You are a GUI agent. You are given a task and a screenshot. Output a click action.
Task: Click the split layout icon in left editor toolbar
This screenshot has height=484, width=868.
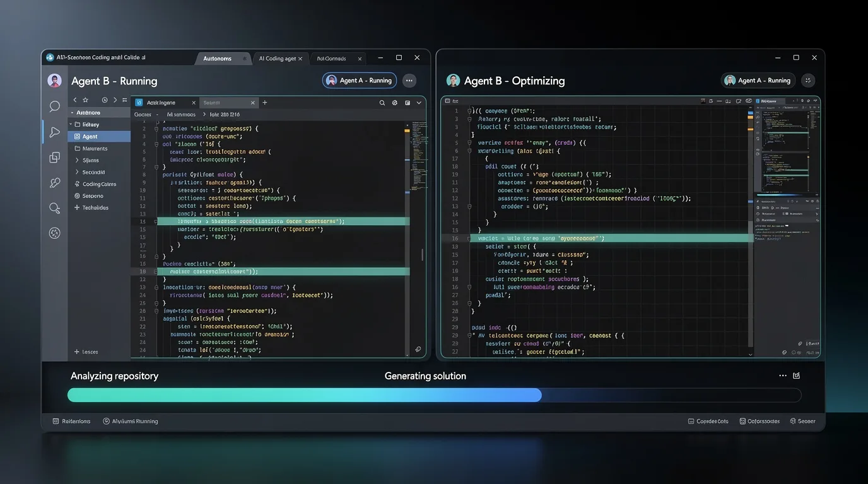pos(408,102)
